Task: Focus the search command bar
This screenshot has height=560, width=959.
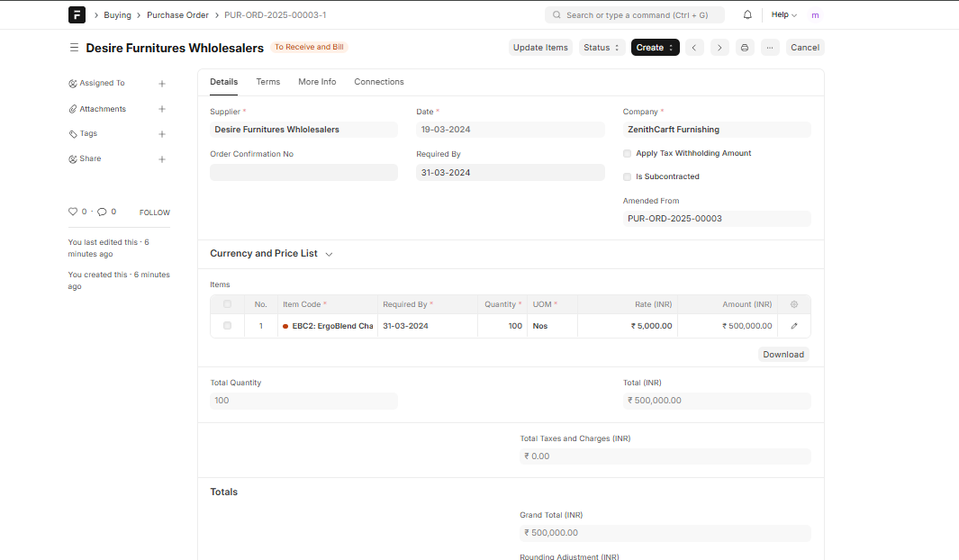Action: tap(634, 14)
